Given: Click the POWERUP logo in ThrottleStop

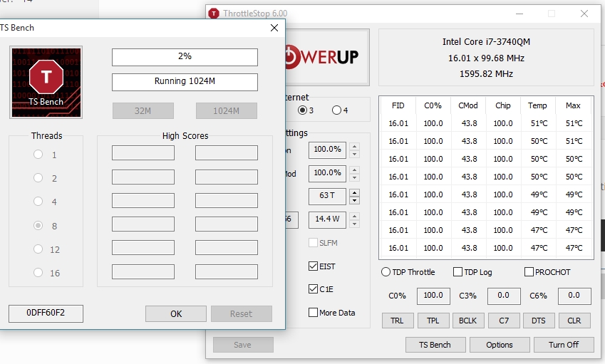Looking at the screenshot, I should [326, 57].
